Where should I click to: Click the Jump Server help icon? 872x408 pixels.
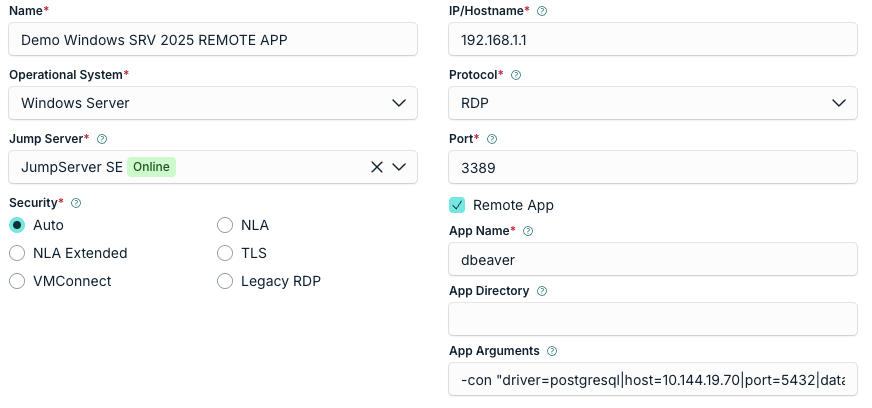click(102, 139)
